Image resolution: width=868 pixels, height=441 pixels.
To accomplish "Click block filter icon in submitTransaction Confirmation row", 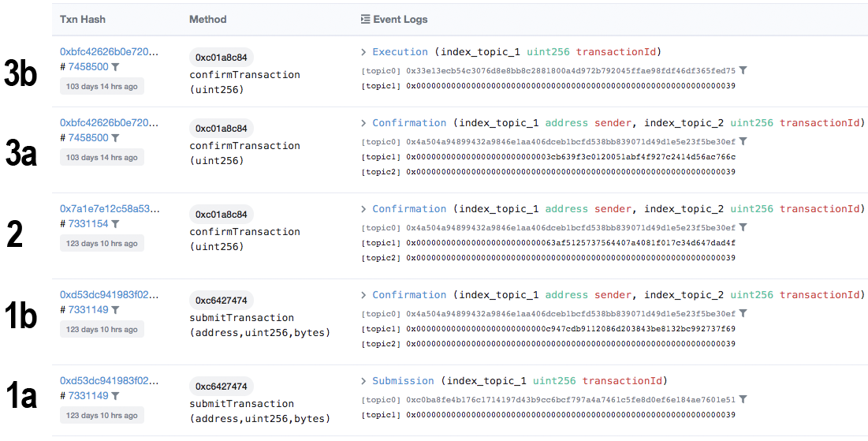I will coord(115,310).
